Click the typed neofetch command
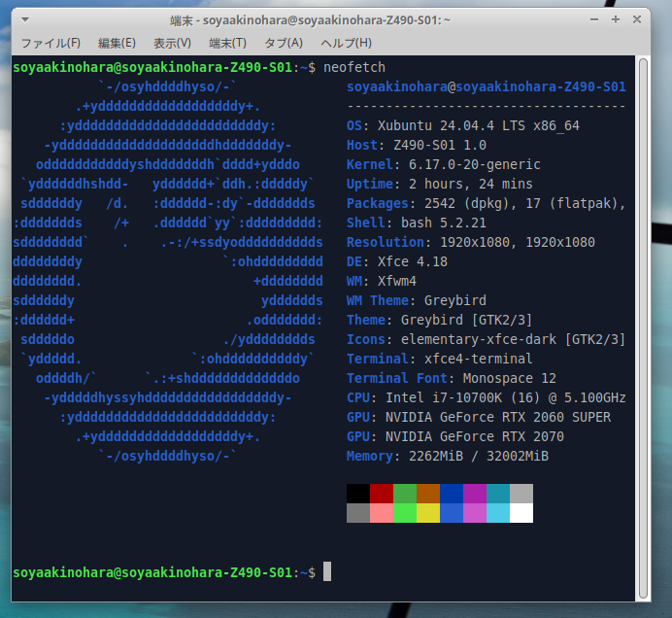The height and width of the screenshot is (618, 672). 354,67
